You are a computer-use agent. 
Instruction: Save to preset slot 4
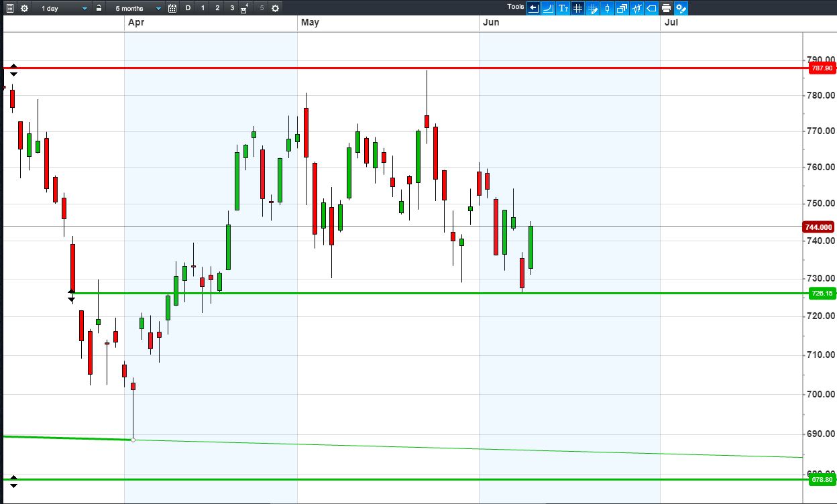[x=245, y=8]
